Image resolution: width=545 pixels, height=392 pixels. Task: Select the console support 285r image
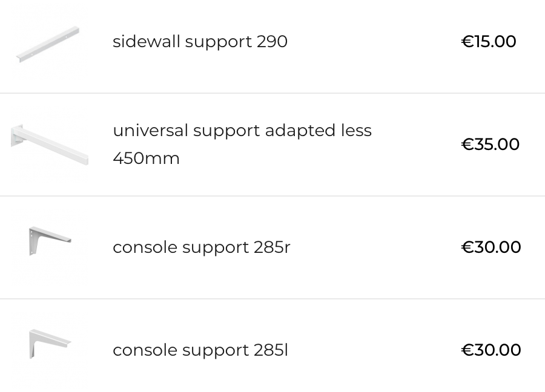(x=50, y=241)
